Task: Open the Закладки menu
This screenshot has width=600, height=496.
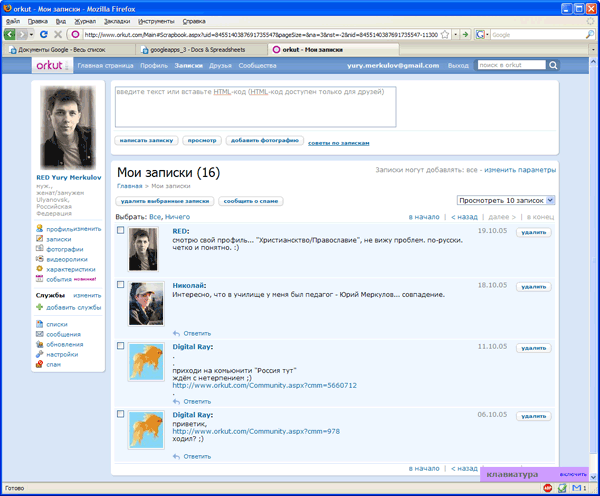Action: 117,21
